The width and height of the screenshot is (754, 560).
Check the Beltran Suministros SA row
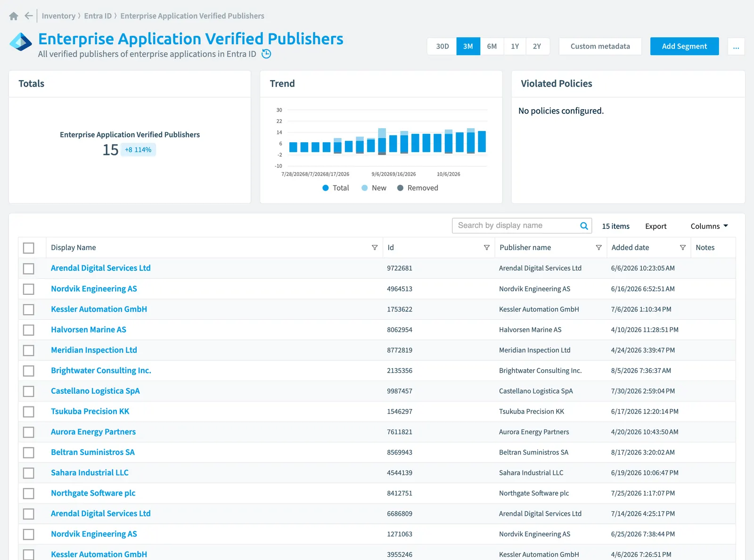[29, 453]
